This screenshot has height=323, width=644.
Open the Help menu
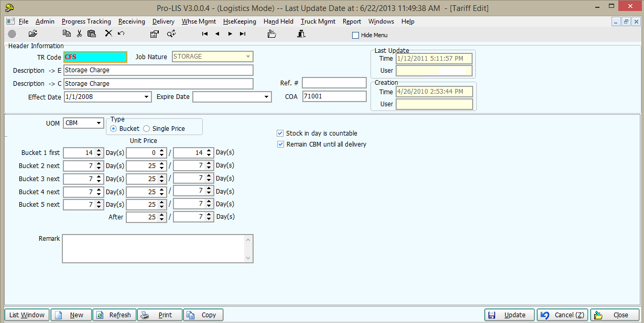coord(408,21)
